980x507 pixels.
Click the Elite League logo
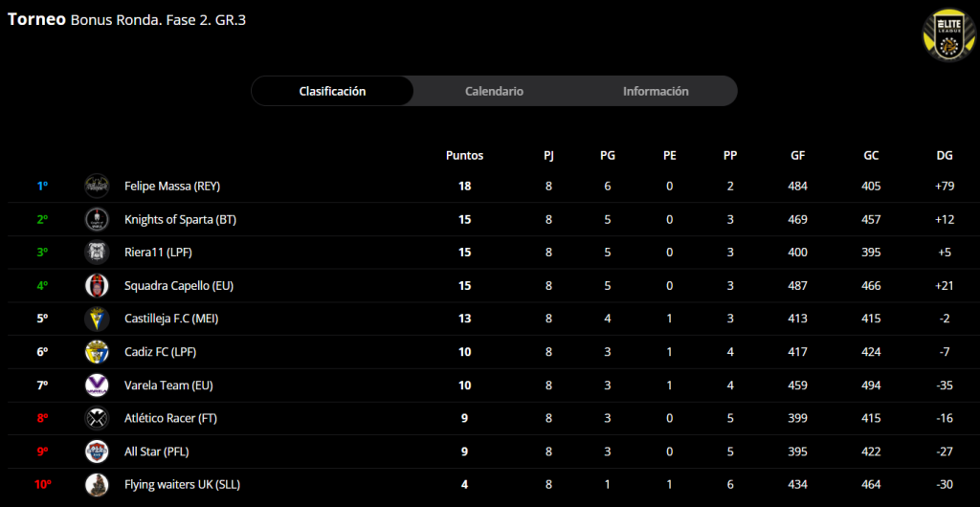[x=947, y=34]
